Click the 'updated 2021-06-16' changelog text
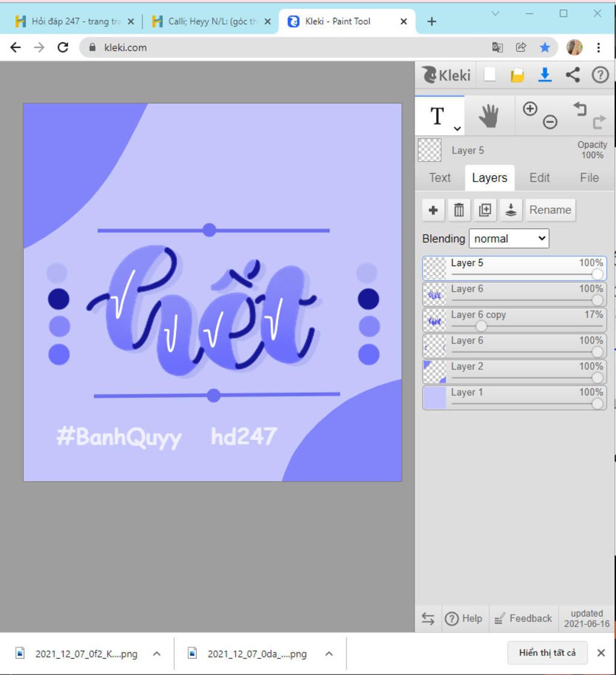Image resolution: width=616 pixels, height=675 pixels. tap(587, 618)
